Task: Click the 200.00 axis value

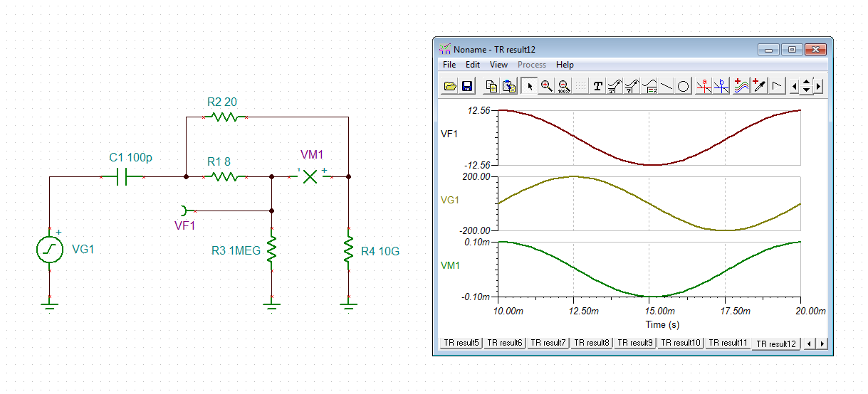Action: pyautogui.click(x=476, y=176)
